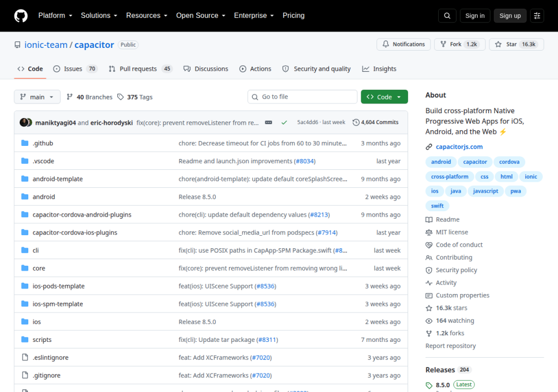Go to Pricing page
Image resolution: width=558 pixels, height=392 pixels.
point(293,16)
